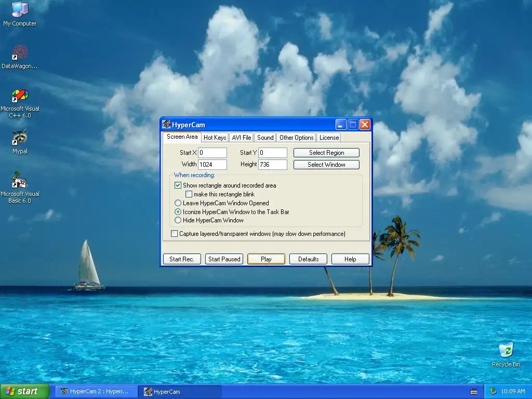Image resolution: width=532 pixels, height=399 pixels.
Task: Click the Start Paused button
Action: [224, 259]
